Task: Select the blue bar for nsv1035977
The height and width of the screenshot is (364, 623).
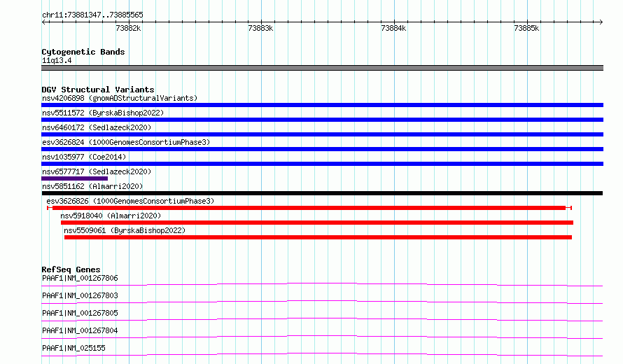Action: (x=322, y=164)
